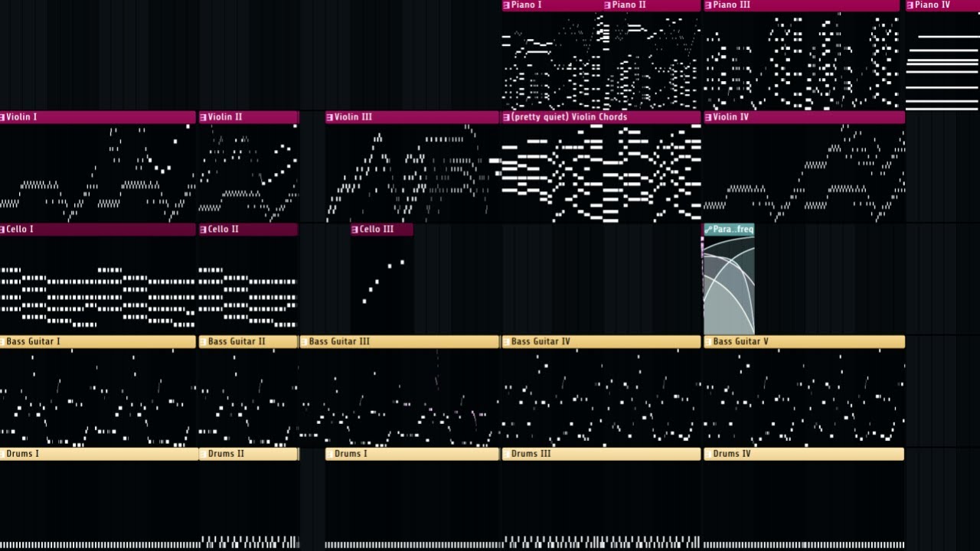The height and width of the screenshot is (551, 980).
Task: Select the Bass Guitar I title bar
Action: coord(98,341)
